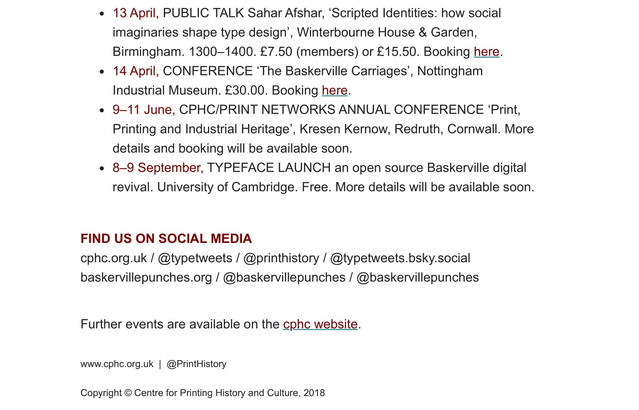Screen dimensions: 639x410
Task: Click the 14 April date text
Action: click(x=135, y=72)
